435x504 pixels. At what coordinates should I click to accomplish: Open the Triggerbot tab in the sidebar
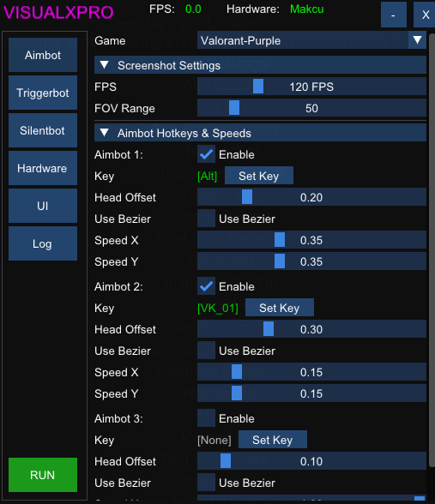coord(43,93)
